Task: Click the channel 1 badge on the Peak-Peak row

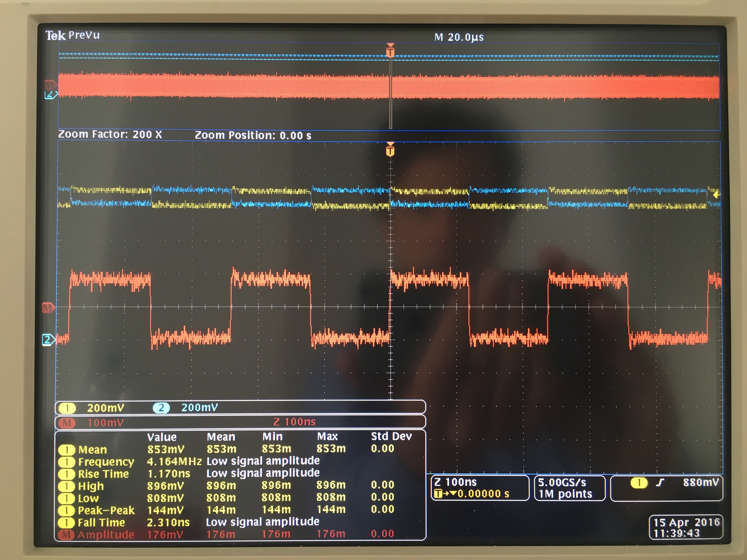Action: click(67, 511)
